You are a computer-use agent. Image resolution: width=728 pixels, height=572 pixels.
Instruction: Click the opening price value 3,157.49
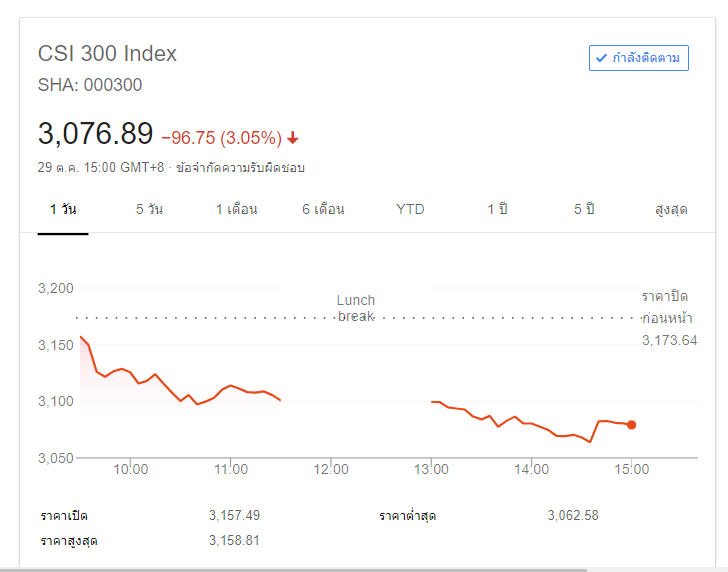tap(234, 516)
